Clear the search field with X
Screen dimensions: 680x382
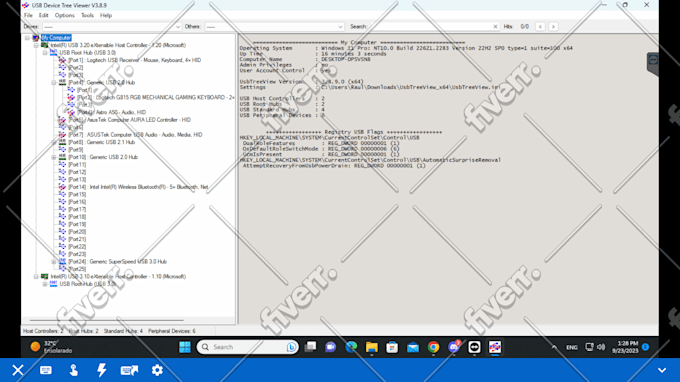coord(495,26)
